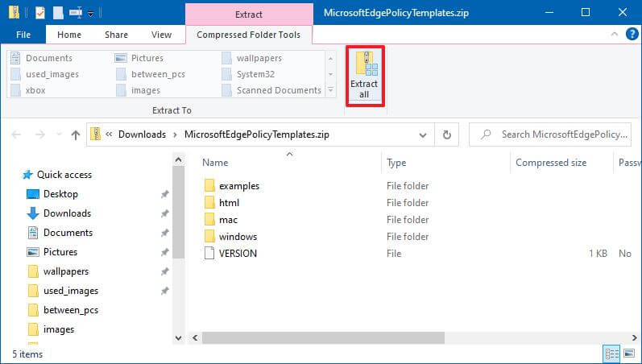
Task: Click Downloads in the address breadcrumb
Action: click(142, 134)
